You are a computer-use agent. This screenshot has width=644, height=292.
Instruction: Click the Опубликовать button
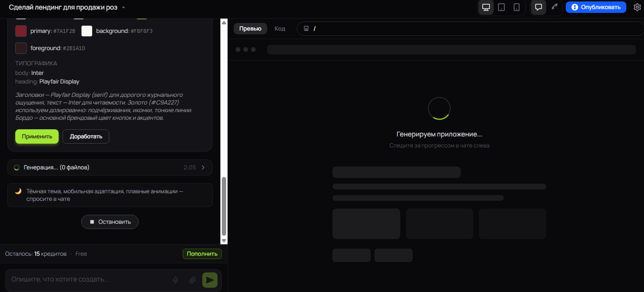[596, 7]
